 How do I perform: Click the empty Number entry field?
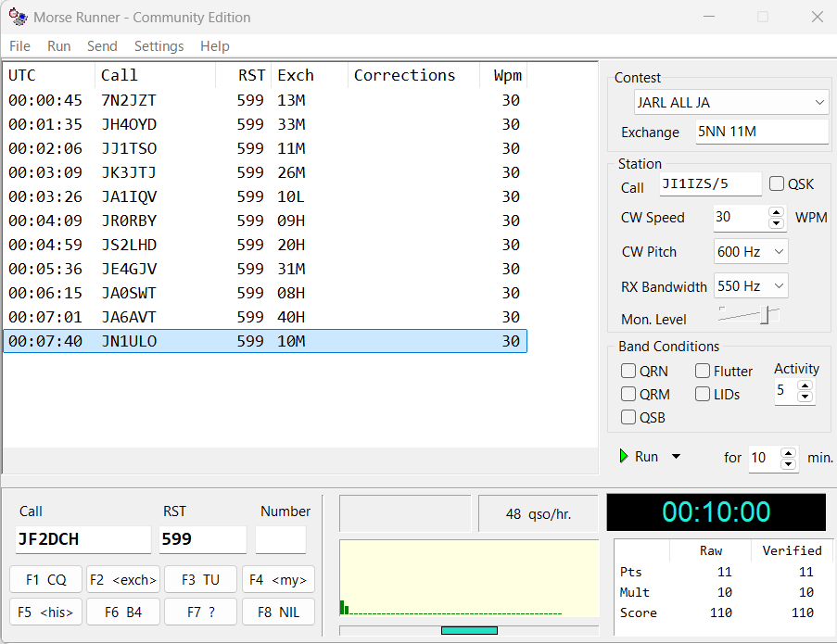pos(281,539)
